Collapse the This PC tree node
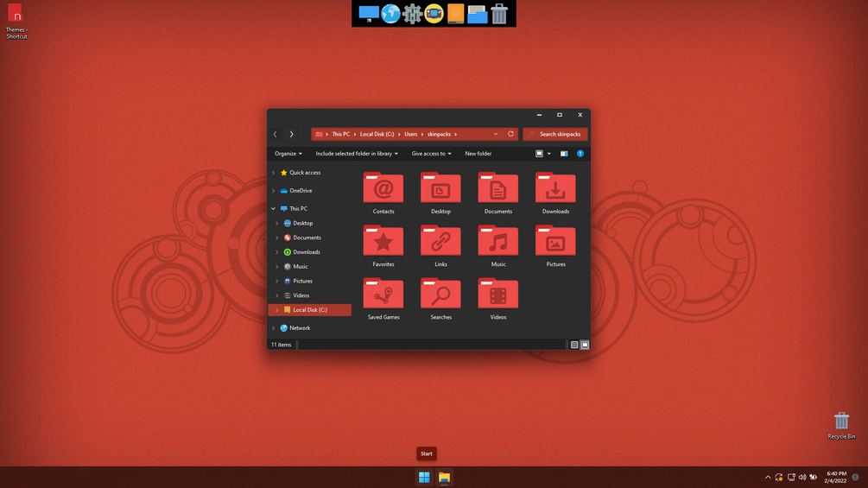Image resolution: width=868 pixels, height=488 pixels. (x=274, y=209)
